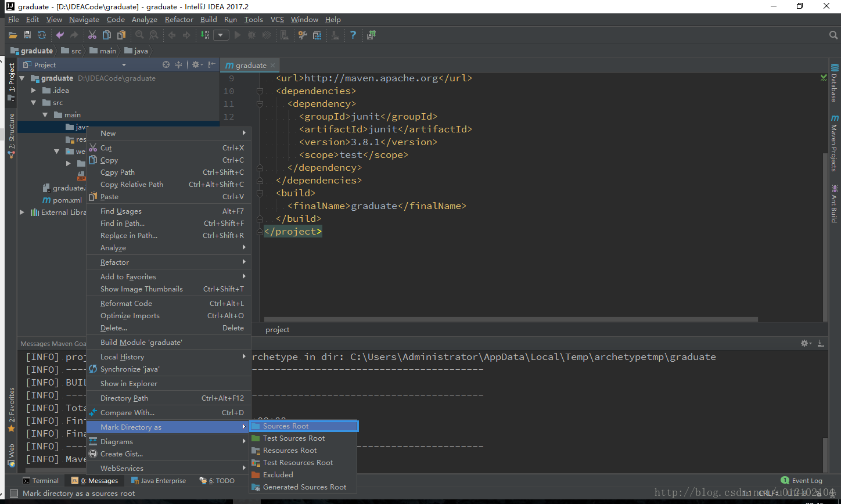Fold the dependencies tag in editor gutter
This screenshot has height=504, width=841.
(x=260, y=91)
